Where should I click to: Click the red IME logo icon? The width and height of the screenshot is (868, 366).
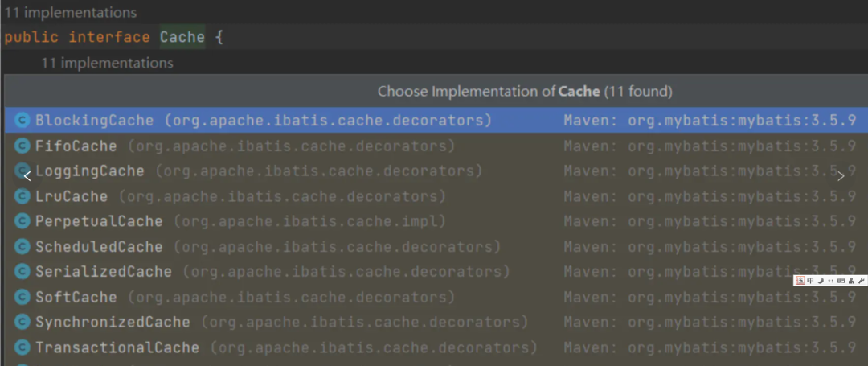pyautogui.click(x=800, y=281)
